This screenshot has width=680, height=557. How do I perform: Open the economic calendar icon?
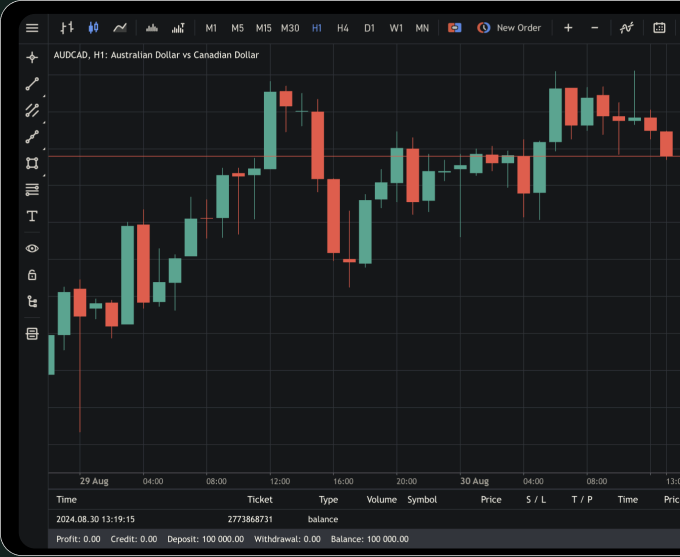659,28
